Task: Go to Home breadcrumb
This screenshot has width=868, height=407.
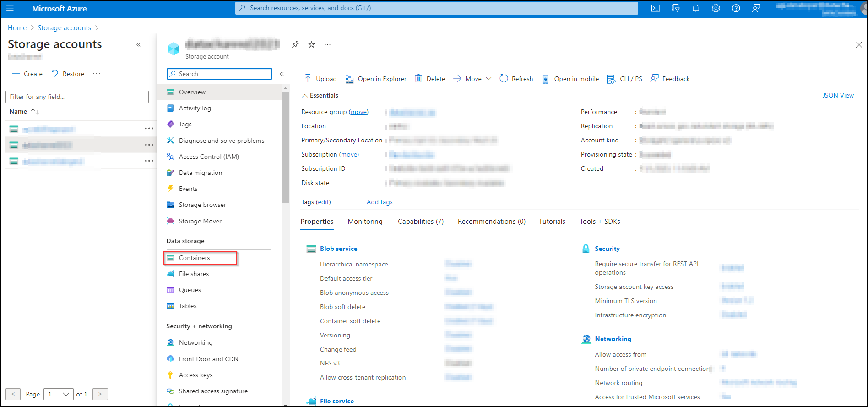Action: (17, 28)
